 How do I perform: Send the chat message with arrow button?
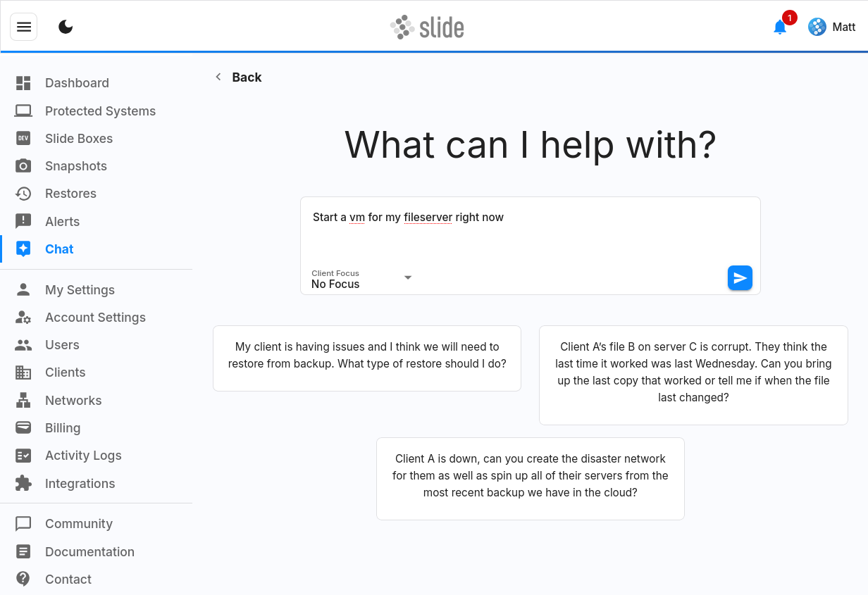pyautogui.click(x=740, y=278)
